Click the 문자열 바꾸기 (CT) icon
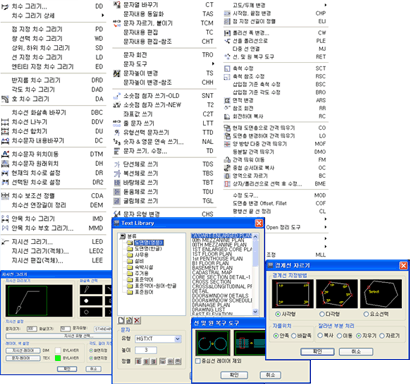Viewport: 410px width, 384px height. pos(117,5)
